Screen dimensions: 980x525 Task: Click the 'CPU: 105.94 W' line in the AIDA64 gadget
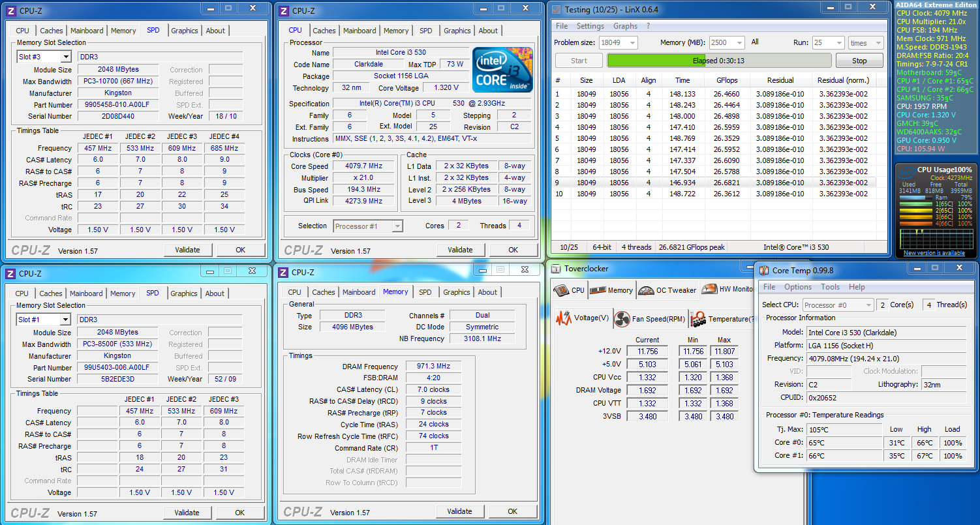point(921,149)
